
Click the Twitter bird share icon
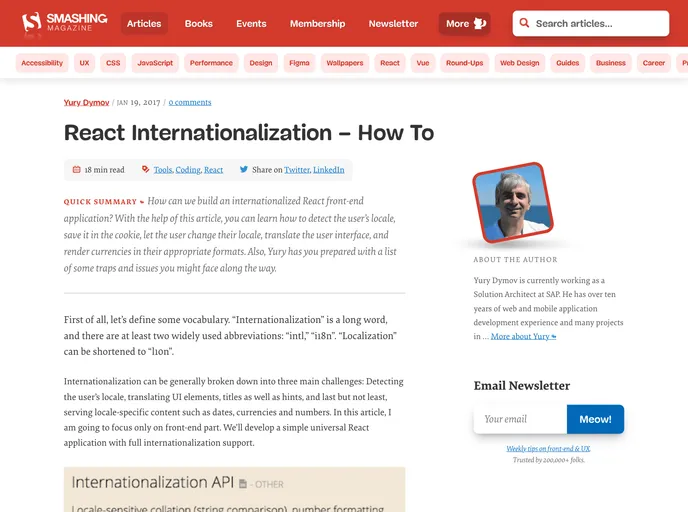pos(244,170)
